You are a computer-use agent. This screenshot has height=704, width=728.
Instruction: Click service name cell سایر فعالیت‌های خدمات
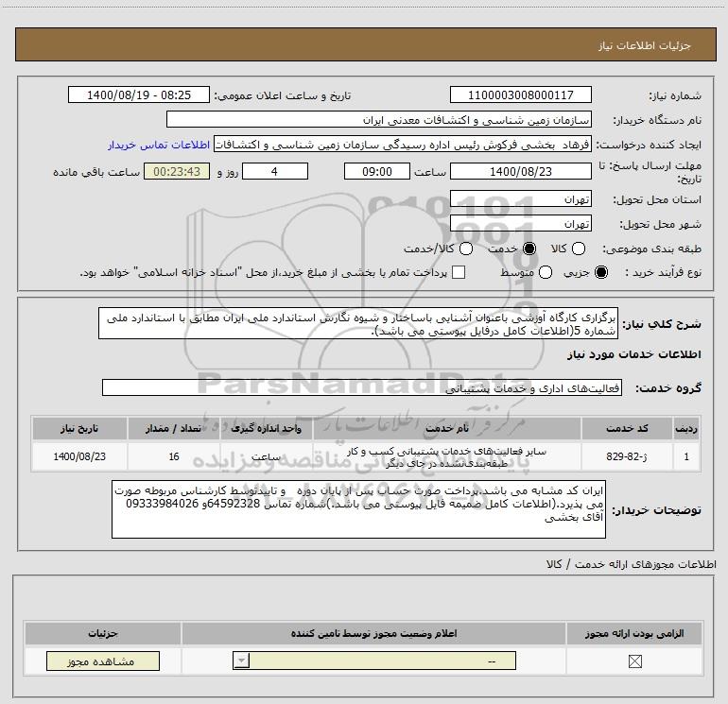click(x=447, y=457)
